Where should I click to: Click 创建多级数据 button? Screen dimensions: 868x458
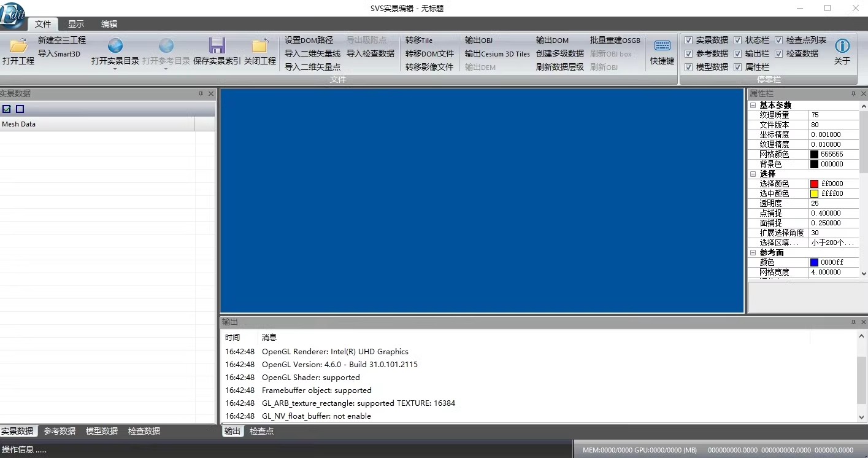560,53
